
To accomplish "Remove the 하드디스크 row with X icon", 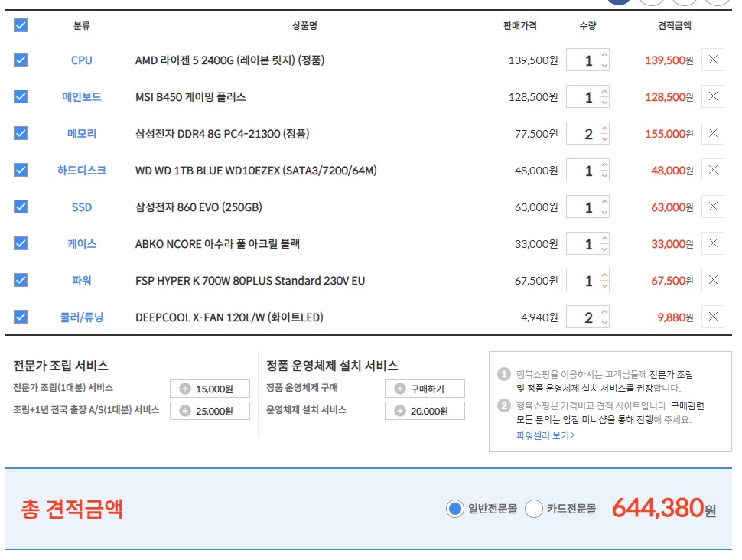I will 713,170.
